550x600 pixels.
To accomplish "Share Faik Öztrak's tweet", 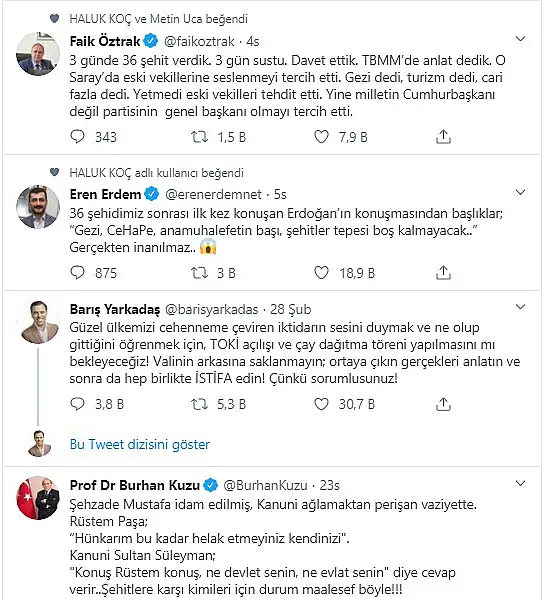I will point(443,137).
